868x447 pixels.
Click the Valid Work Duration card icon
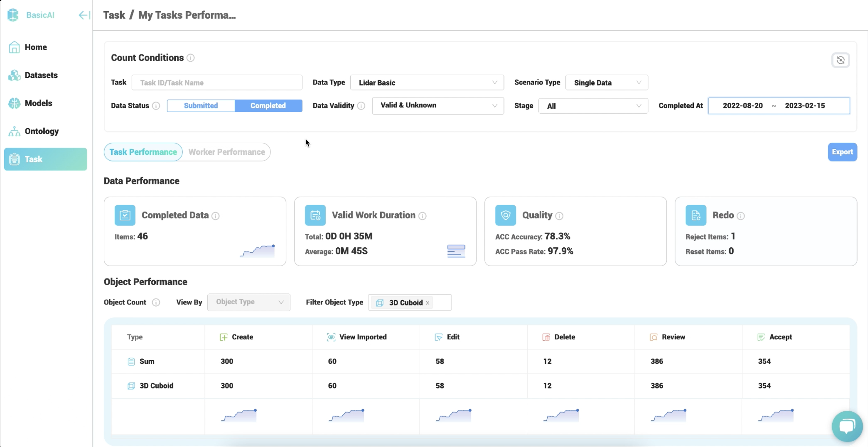point(315,215)
